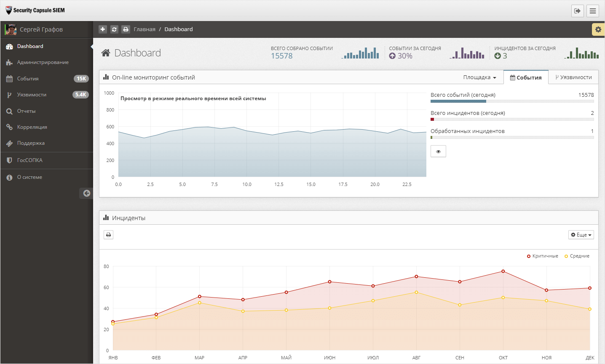Click the plus icon in breadcrumb toolbar
The height and width of the screenshot is (364, 605).
[103, 29]
